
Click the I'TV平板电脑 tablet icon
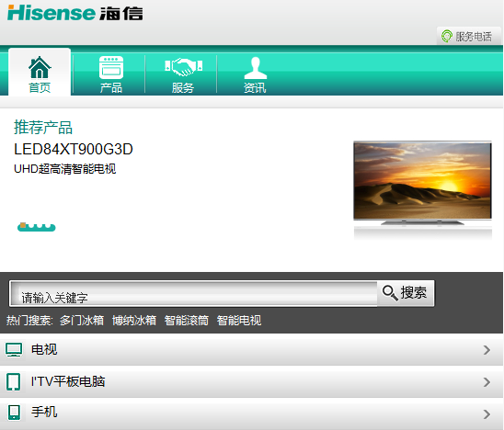14,382
